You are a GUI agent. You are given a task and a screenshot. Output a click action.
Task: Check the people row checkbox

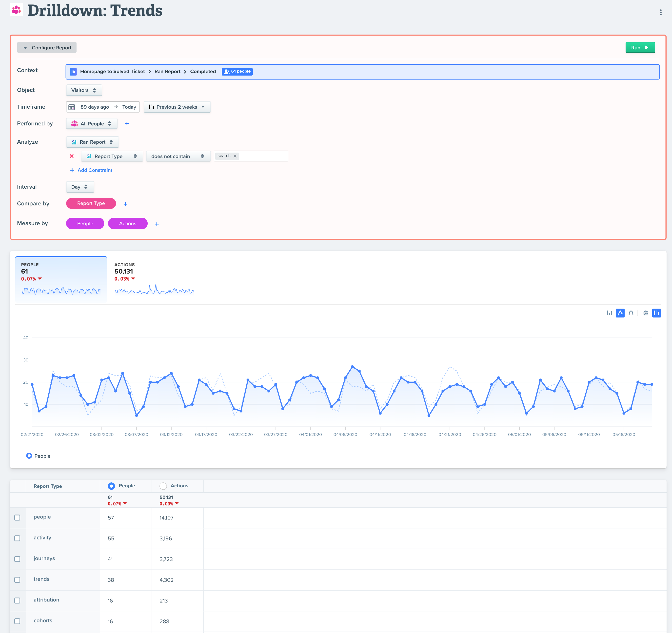coord(17,517)
